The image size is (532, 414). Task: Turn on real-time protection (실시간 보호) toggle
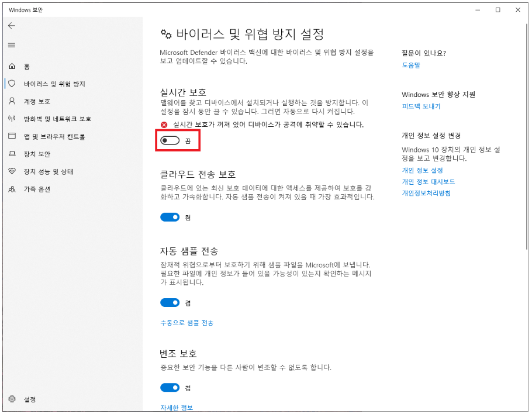[x=170, y=140]
